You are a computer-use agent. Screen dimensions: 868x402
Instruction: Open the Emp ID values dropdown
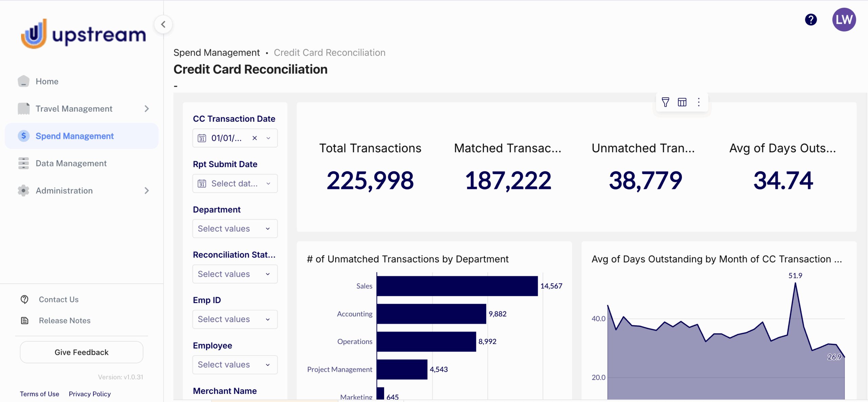click(x=235, y=319)
